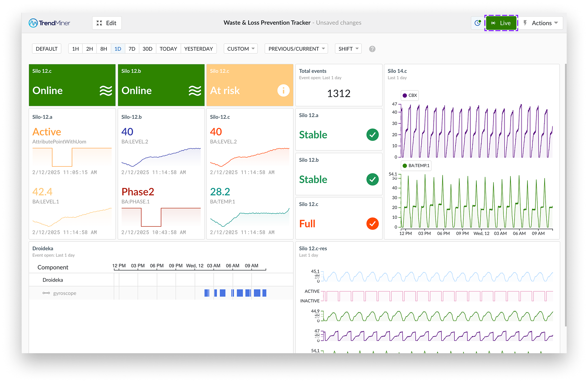Select the YESTERDAY time range tab
Screen dimensions: 588x383
coord(198,49)
